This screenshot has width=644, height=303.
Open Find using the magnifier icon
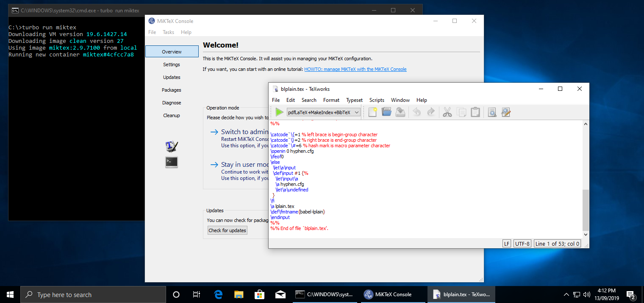pos(492,112)
